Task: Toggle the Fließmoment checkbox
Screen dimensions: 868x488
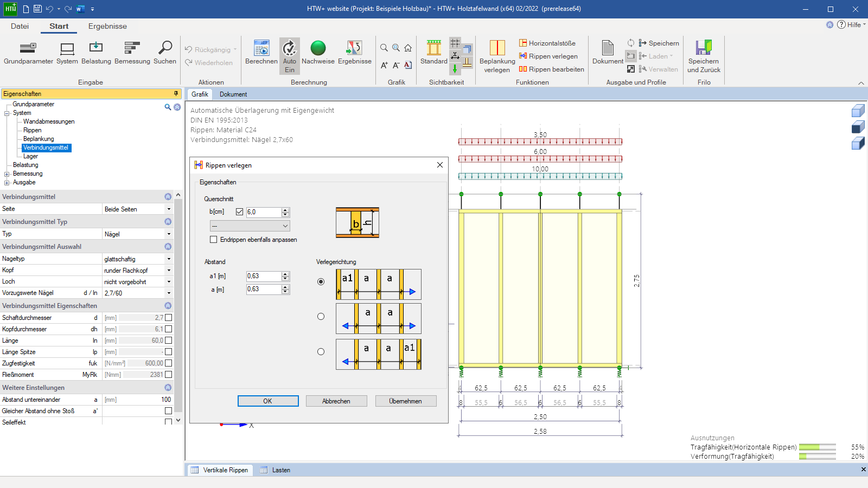Action: 168,375
